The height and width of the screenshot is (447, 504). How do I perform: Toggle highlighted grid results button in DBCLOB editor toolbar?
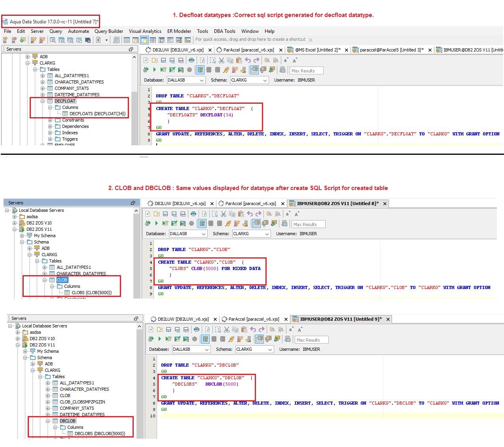(x=260, y=339)
